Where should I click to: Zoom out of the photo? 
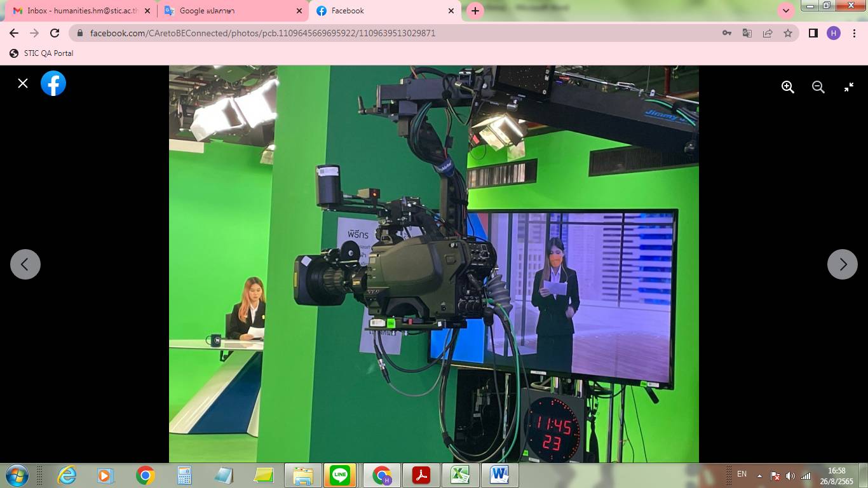[818, 88]
